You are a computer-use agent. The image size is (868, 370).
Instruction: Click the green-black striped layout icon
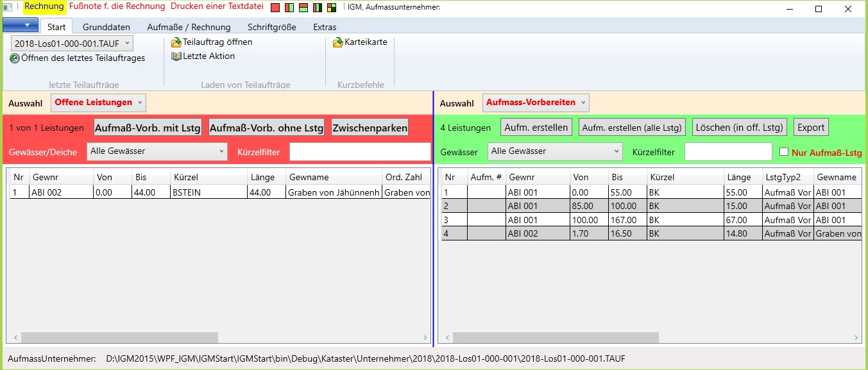[x=318, y=8]
